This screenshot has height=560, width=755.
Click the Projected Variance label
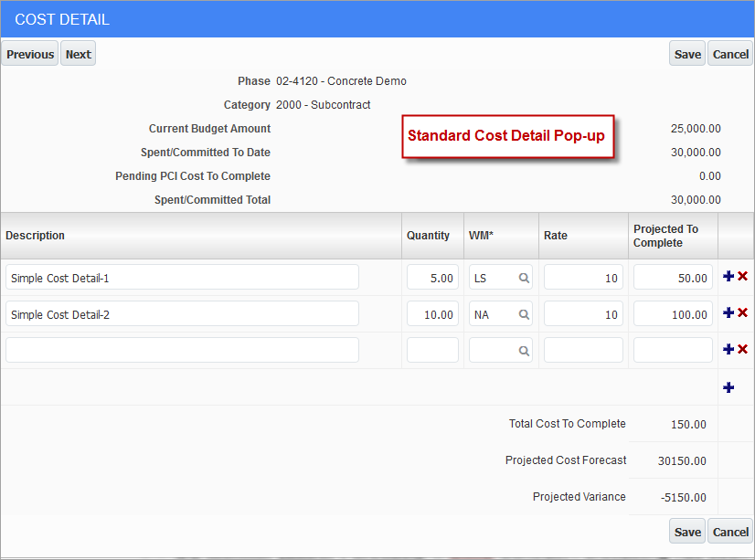point(580,496)
